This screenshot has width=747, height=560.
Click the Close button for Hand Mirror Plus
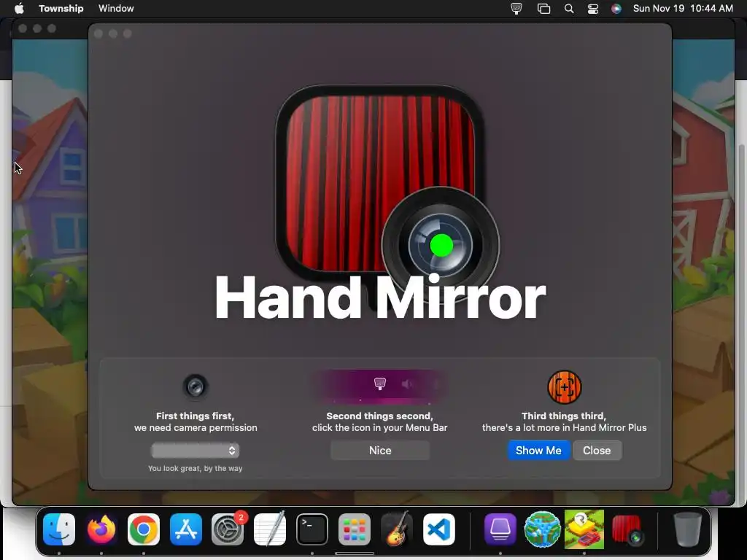597,451
